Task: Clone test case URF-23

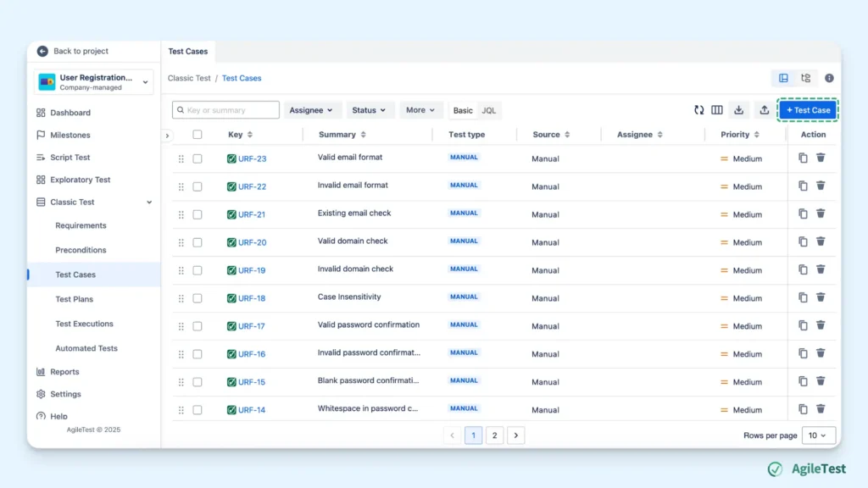Action: pos(803,158)
